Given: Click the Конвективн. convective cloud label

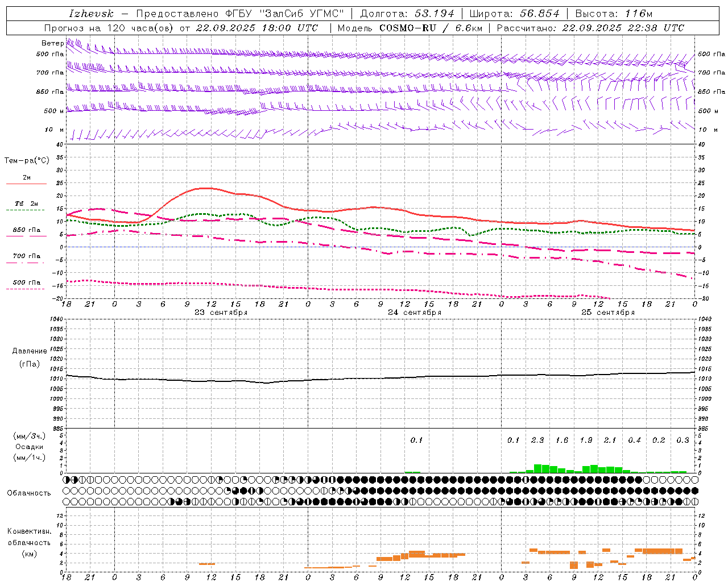Looking at the screenshot, I should 29,531.
